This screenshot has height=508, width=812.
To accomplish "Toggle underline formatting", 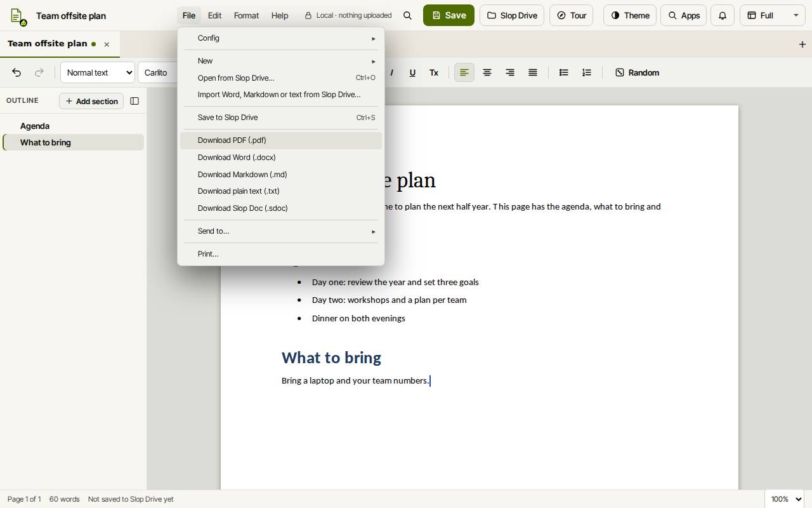I will (412, 72).
